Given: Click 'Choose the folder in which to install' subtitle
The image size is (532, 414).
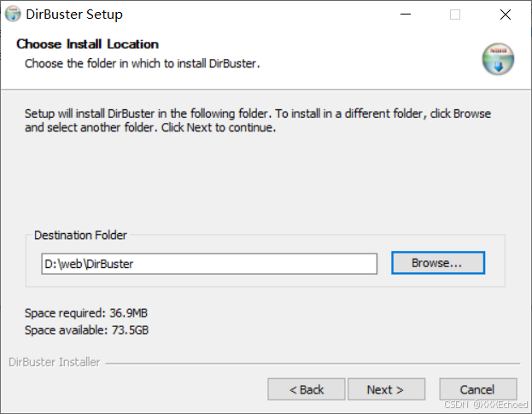Looking at the screenshot, I should coord(142,63).
